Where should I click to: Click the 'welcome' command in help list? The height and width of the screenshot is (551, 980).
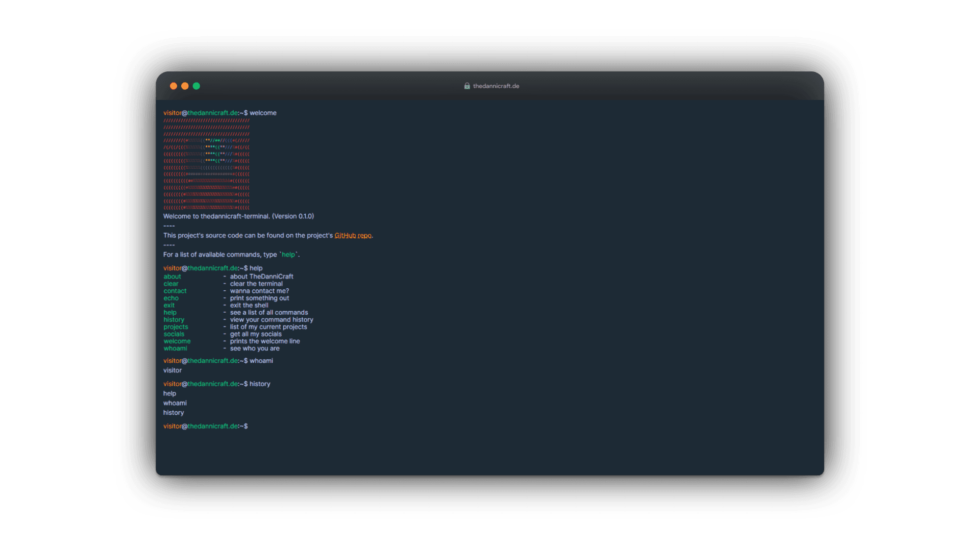tap(177, 341)
